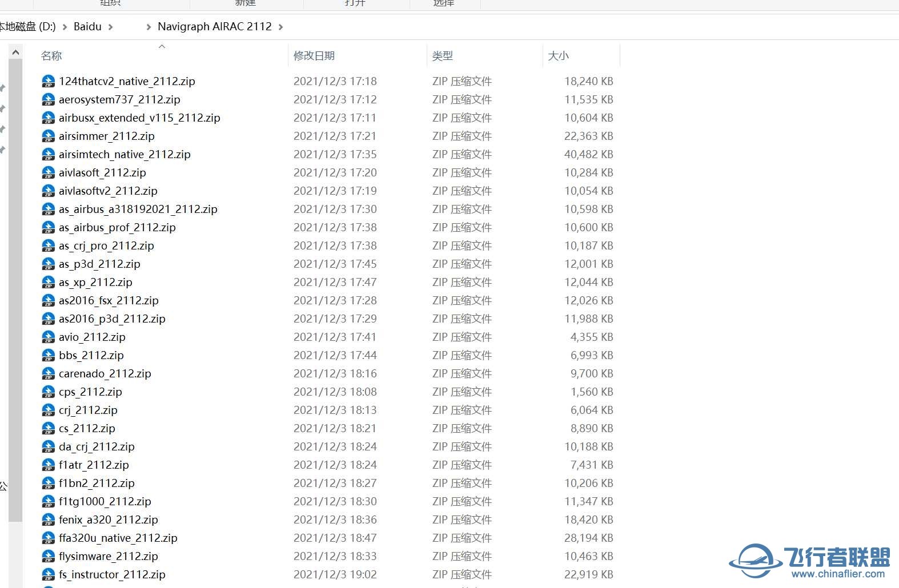
Task: Click zip icon of f1atr_2112.zip
Action: [49, 465]
